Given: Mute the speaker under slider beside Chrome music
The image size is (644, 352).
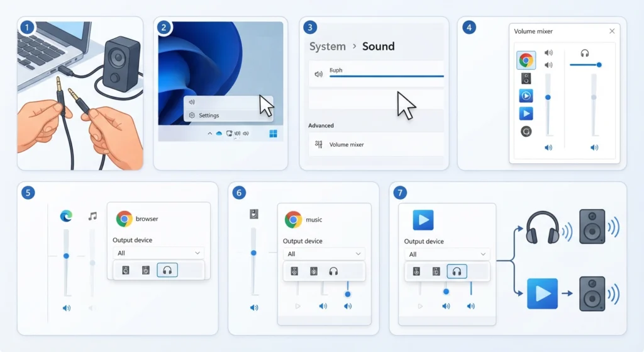Looking at the screenshot, I should pos(254,307).
